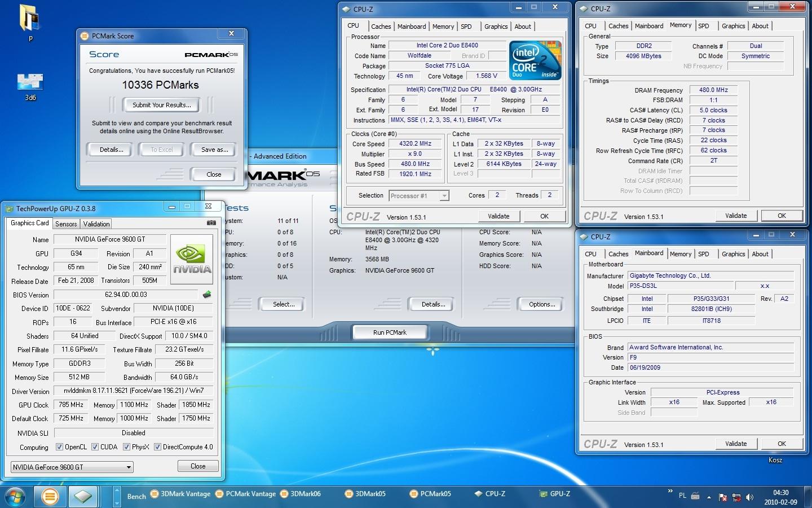The image size is (812, 508).
Task: Click the network tray icon
Action: (x=736, y=497)
